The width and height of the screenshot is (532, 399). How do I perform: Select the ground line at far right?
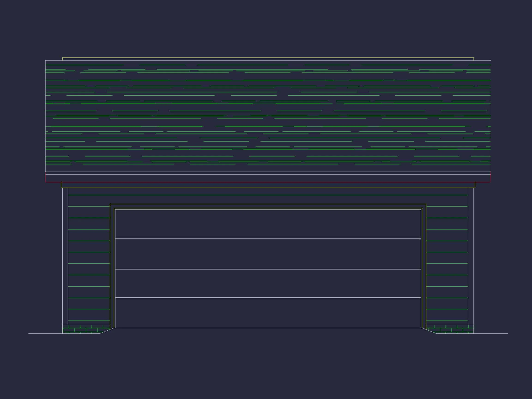[x=491, y=334]
